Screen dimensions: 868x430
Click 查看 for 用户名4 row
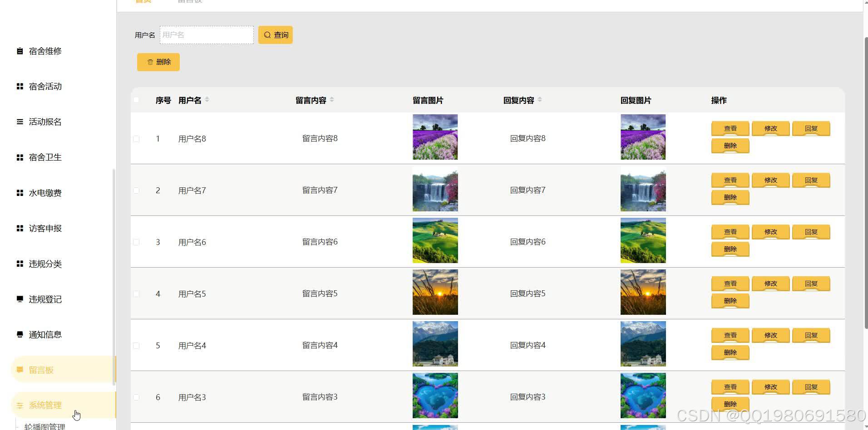(x=730, y=335)
